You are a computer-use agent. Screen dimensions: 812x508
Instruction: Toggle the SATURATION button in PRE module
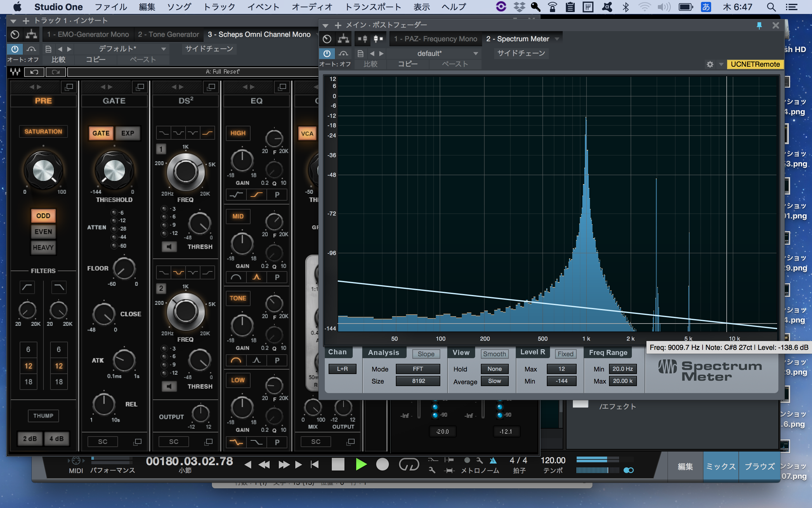pyautogui.click(x=43, y=131)
